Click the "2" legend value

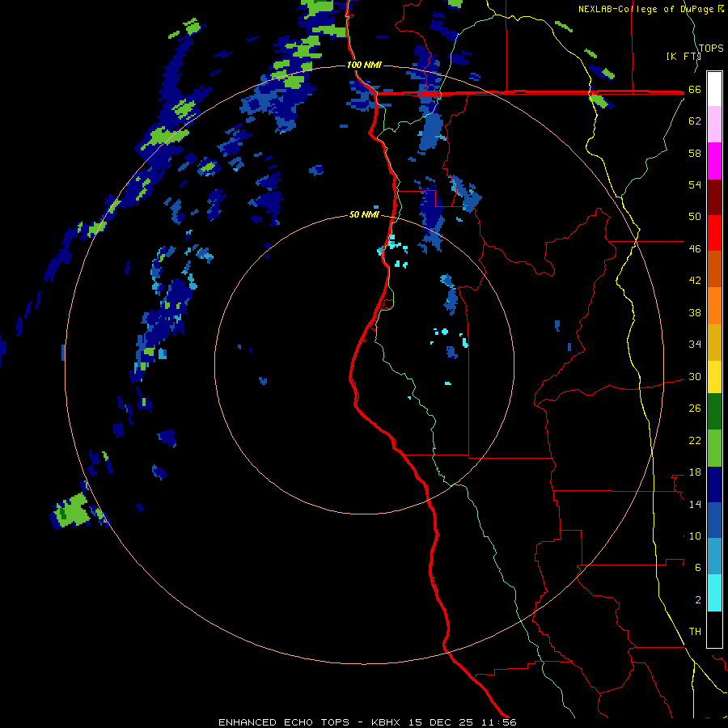pyautogui.click(x=698, y=599)
